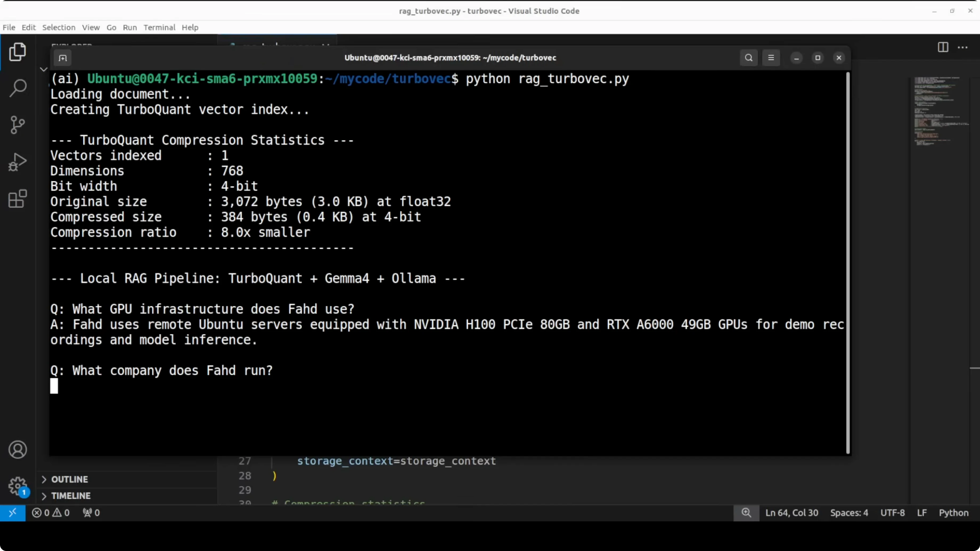The height and width of the screenshot is (551, 980).
Task: Click the Ln 64, Col 30 indicator
Action: tap(791, 513)
